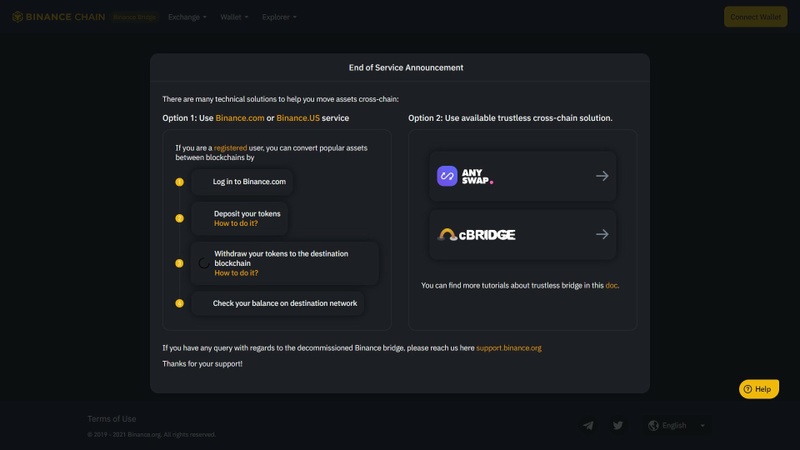This screenshot has width=800, height=450.
Task: Click the arrow on cBridge card
Action: point(602,234)
